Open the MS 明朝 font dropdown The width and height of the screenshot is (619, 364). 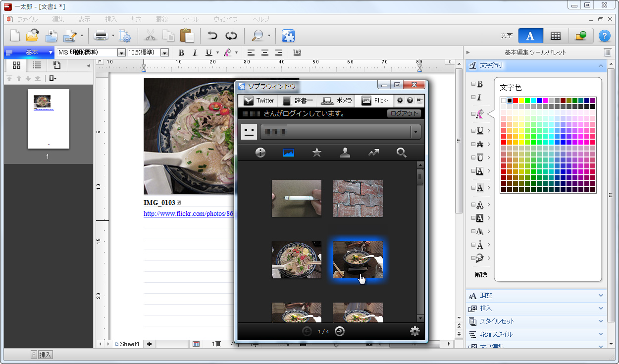coord(121,52)
